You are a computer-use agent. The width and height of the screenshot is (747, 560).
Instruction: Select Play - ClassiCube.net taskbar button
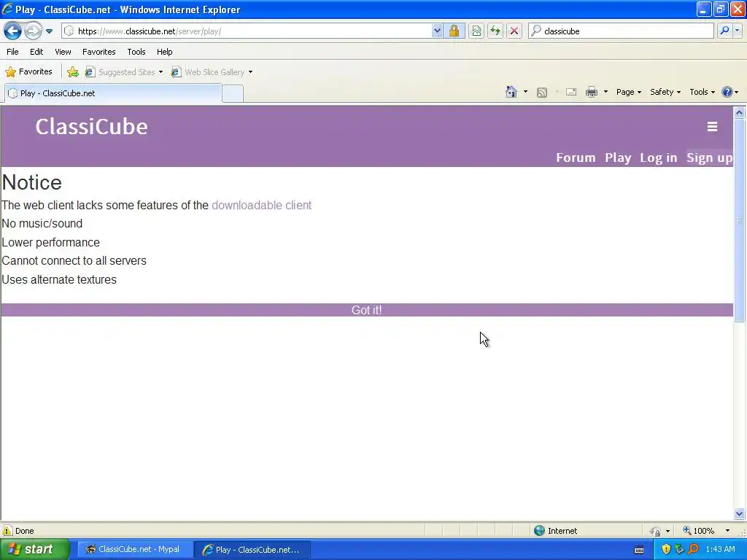point(252,550)
